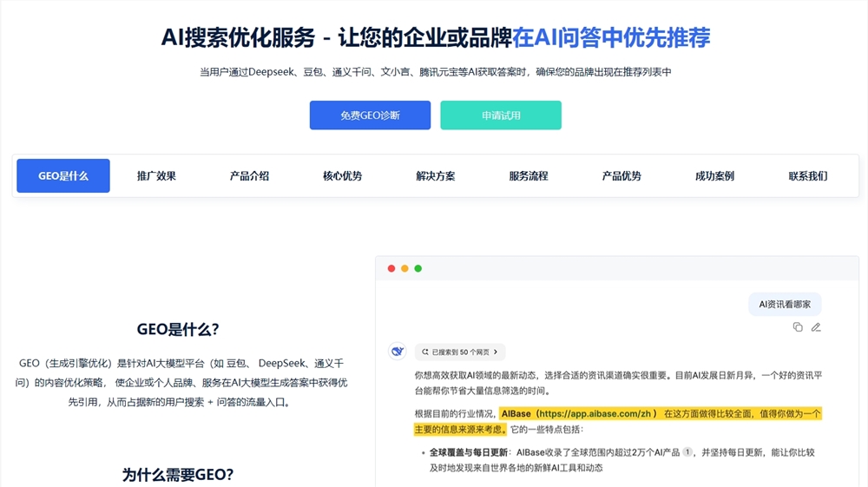This screenshot has height=487, width=868.
Task: Click the search refresh icon in the 已搜索到 chip
Action: pyautogui.click(x=425, y=352)
